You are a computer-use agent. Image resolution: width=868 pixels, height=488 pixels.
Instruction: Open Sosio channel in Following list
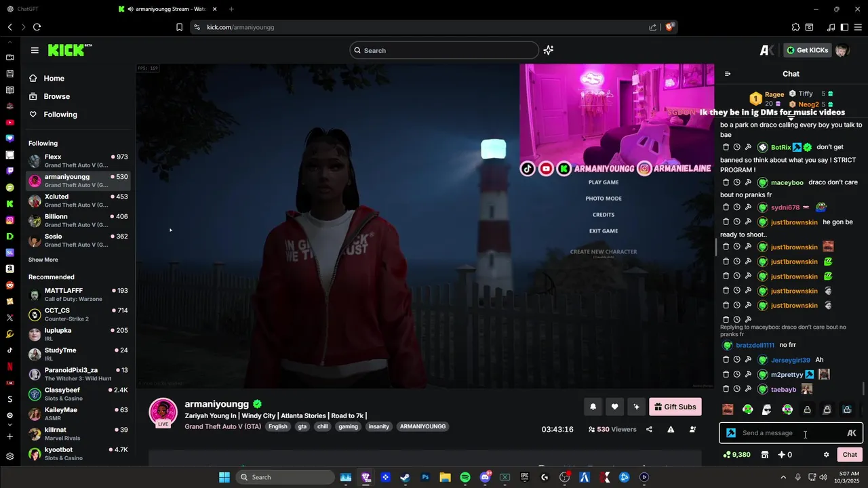[x=78, y=240]
